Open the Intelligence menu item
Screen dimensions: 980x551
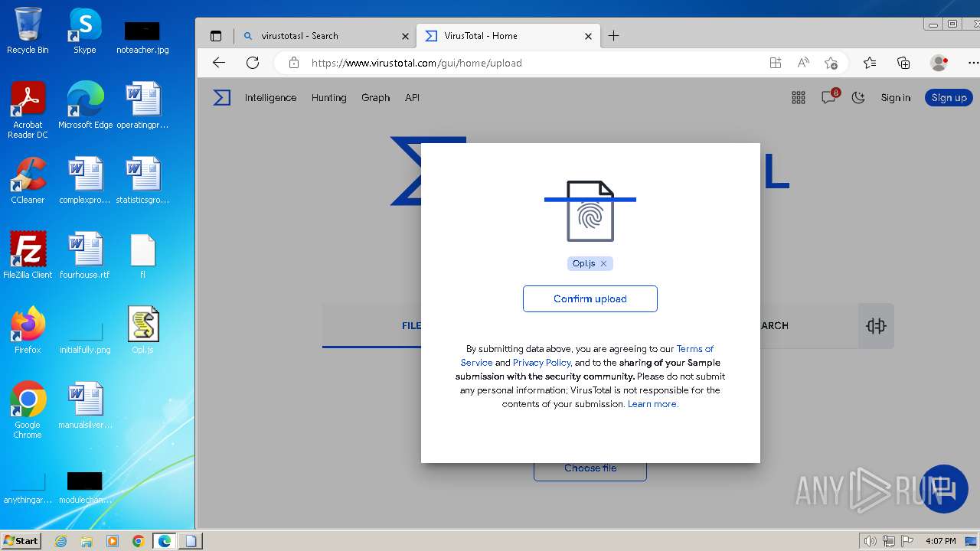click(270, 97)
